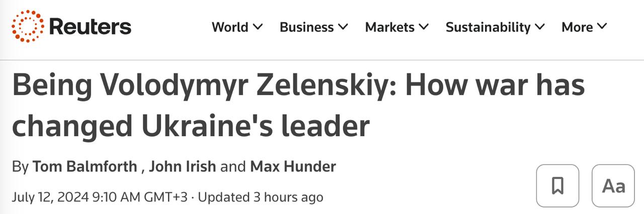Viewport: 644px width, 214px height.
Task: Save article with the bookmark icon
Action: [557, 186]
